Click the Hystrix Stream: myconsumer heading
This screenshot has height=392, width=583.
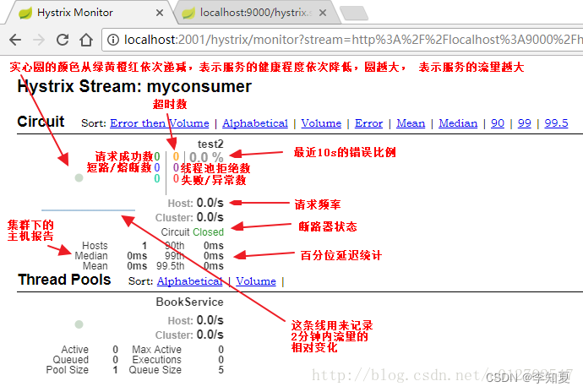click(x=134, y=86)
